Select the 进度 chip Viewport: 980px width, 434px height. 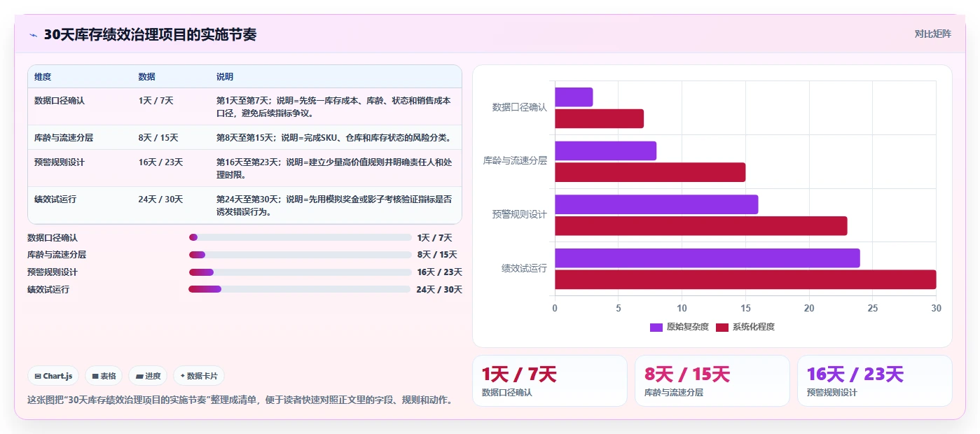[x=149, y=376]
